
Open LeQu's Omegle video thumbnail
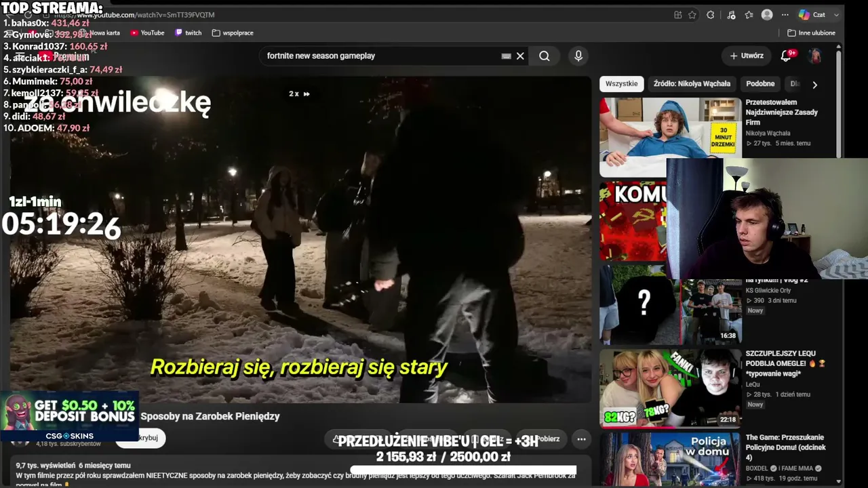[670, 389]
